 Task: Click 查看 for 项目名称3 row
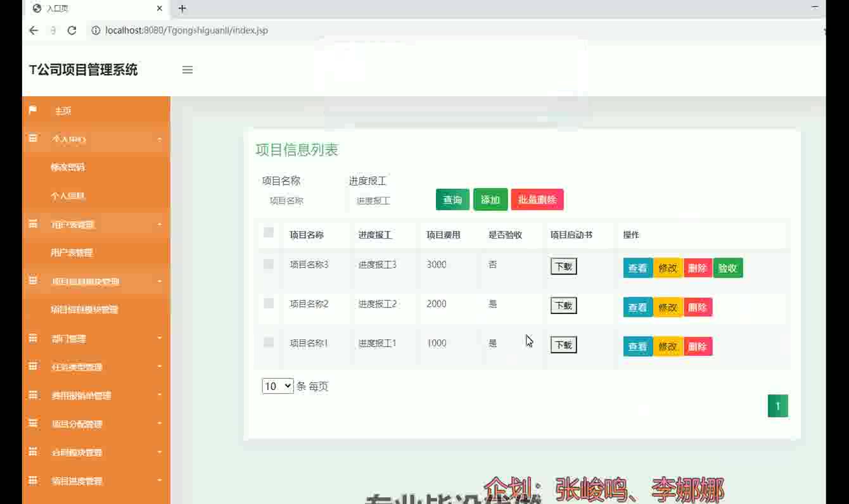click(637, 268)
